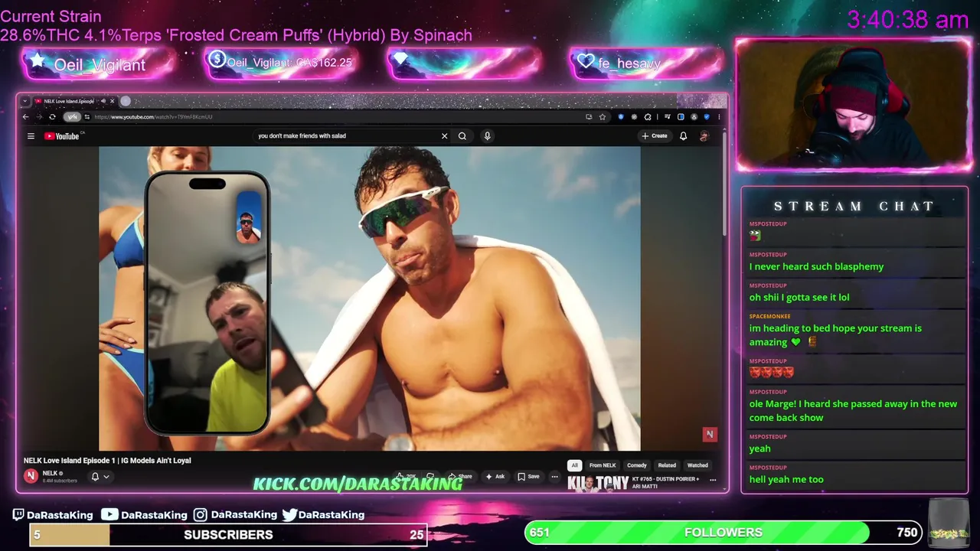Open the YouTube account avatar menu

pyautogui.click(x=704, y=136)
